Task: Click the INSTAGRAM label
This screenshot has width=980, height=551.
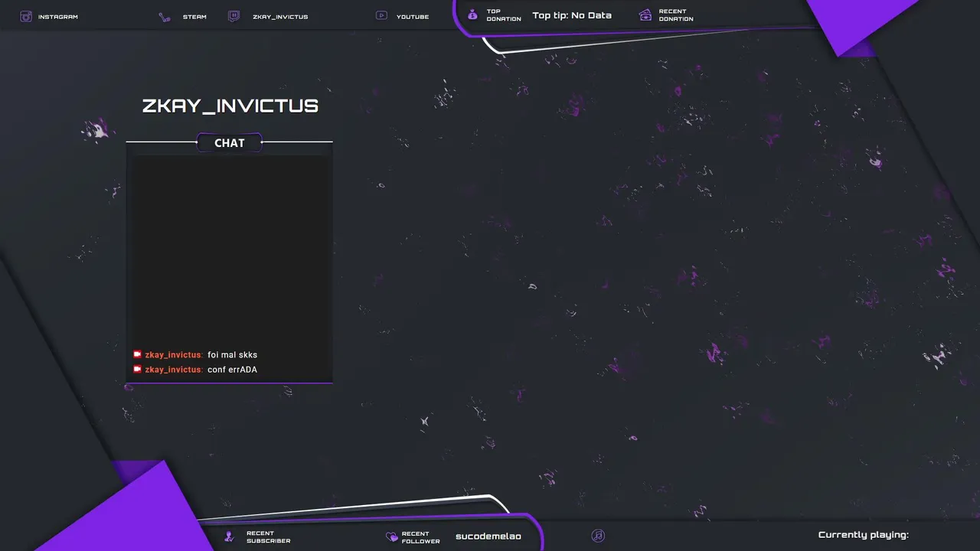Action: [x=58, y=17]
